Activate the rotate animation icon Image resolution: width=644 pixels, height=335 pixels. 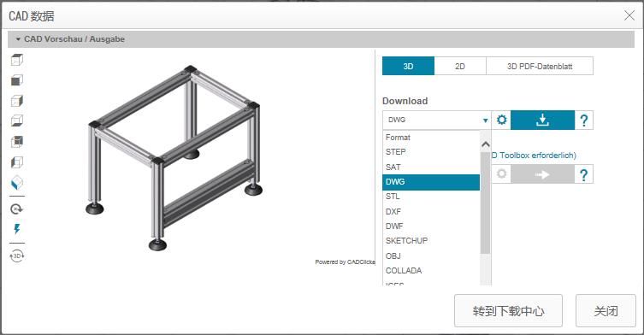pos(17,209)
